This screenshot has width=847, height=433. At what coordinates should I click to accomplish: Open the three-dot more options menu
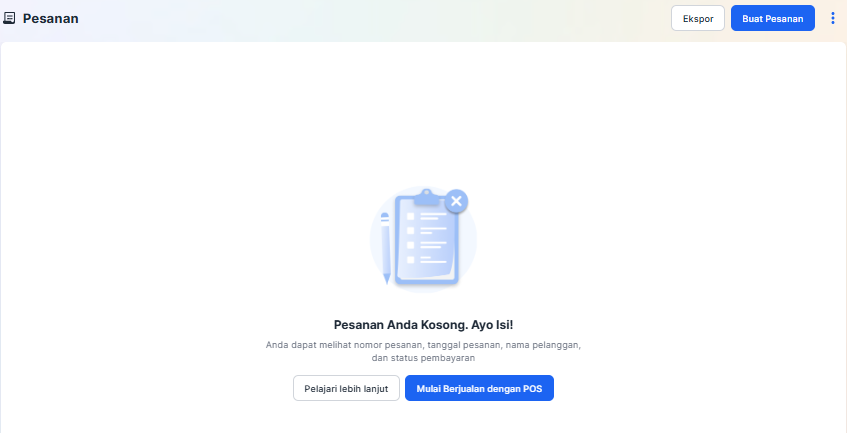[833, 18]
